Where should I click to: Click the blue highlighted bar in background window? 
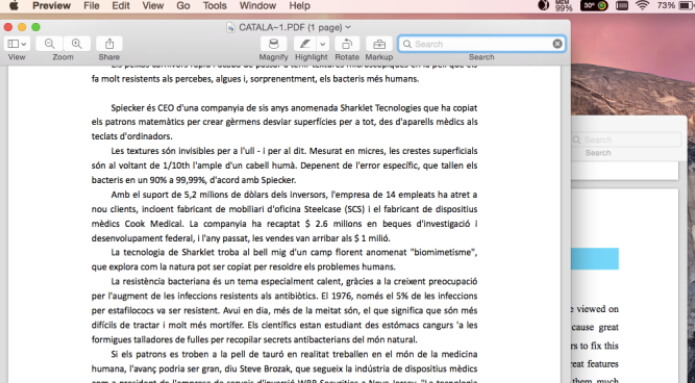tap(594, 258)
